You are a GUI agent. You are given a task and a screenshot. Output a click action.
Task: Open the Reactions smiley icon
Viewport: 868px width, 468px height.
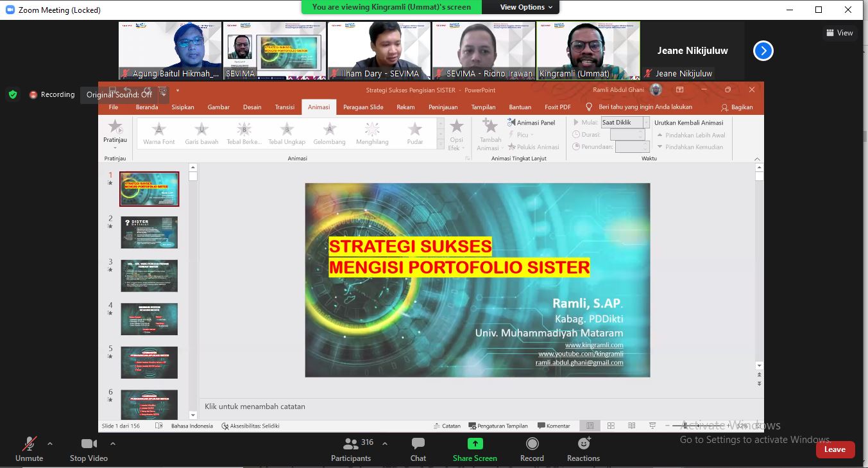coord(584,443)
